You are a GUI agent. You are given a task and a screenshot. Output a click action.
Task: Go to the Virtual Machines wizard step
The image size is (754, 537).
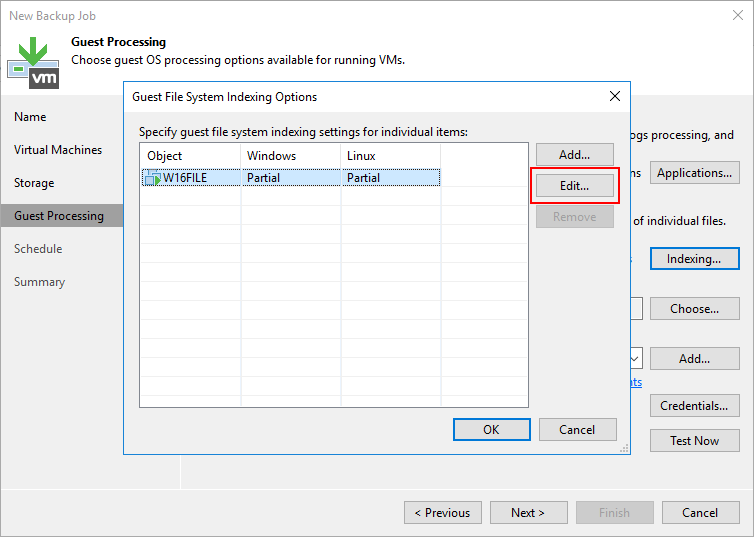(58, 150)
